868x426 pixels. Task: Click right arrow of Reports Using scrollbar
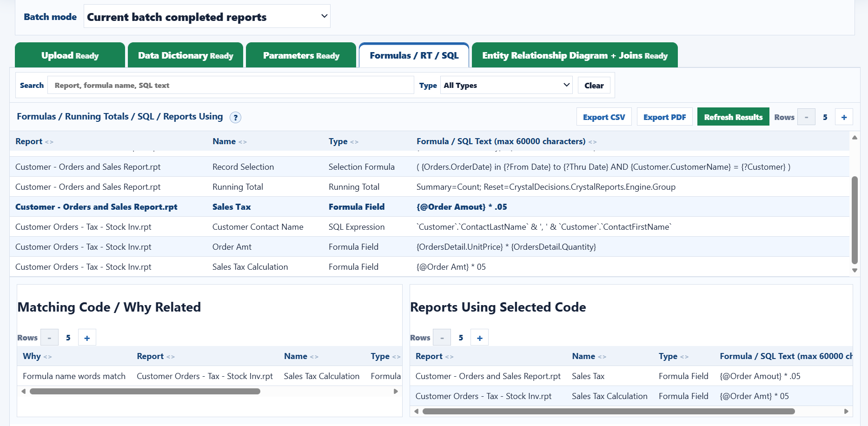pyautogui.click(x=846, y=411)
